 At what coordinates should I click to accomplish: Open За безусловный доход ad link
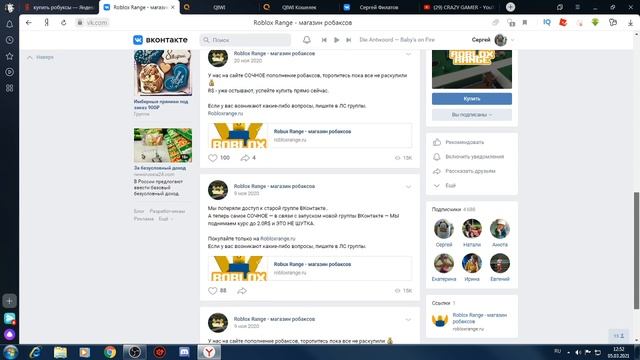[x=160, y=168]
